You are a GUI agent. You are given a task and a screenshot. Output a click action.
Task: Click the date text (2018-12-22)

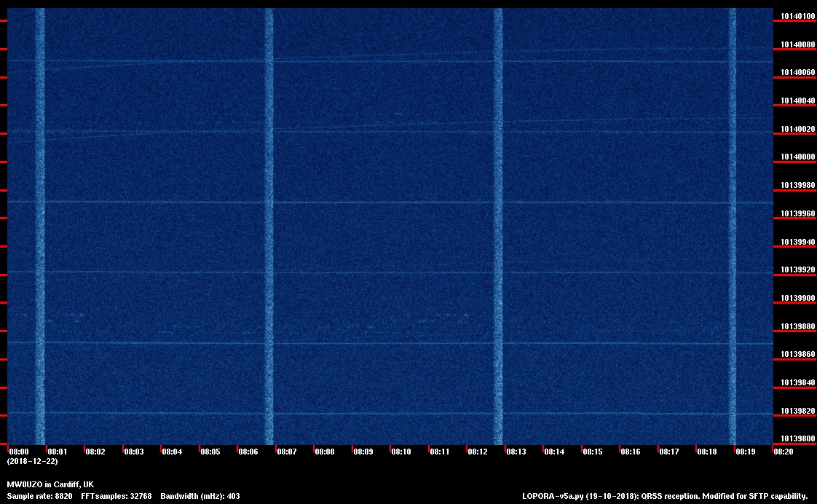[32, 461]
